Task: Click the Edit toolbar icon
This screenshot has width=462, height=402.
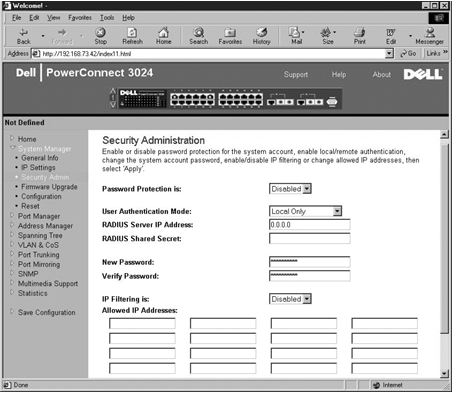Action: [x=391, y=36]
